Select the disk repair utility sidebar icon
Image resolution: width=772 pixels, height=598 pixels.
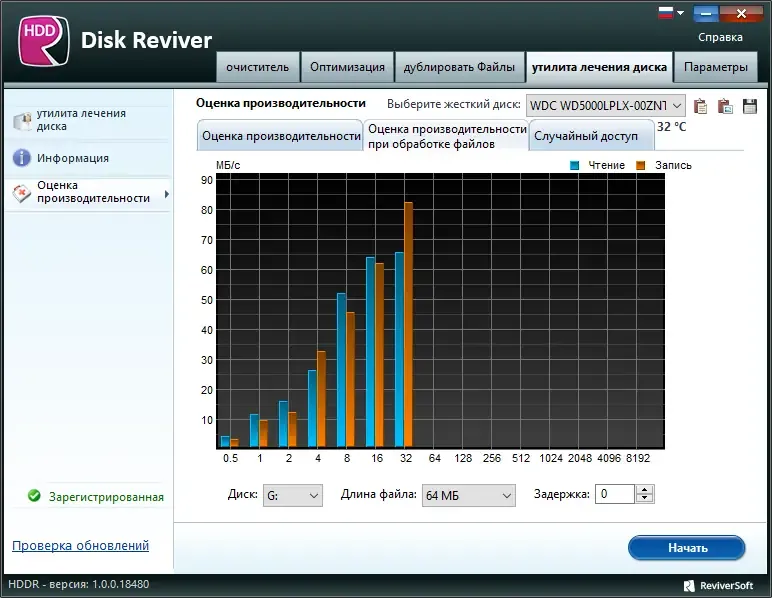(23, 121)
